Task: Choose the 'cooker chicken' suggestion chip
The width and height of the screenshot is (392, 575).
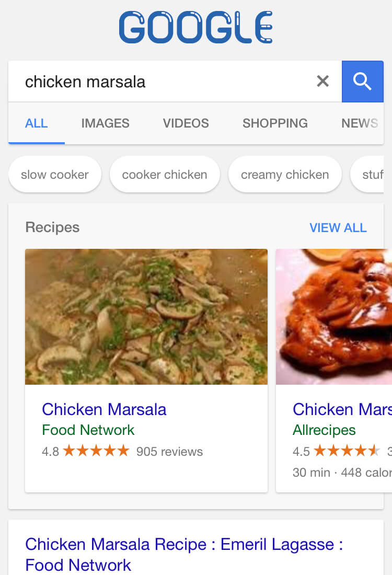Action: pyautogui.click(x=165, y=175)
